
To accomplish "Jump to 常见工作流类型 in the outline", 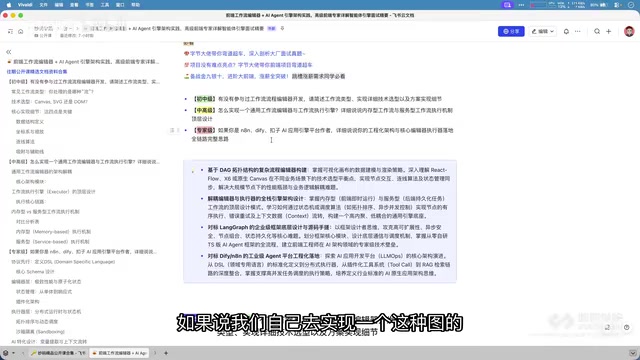I will tap(52, 92).
